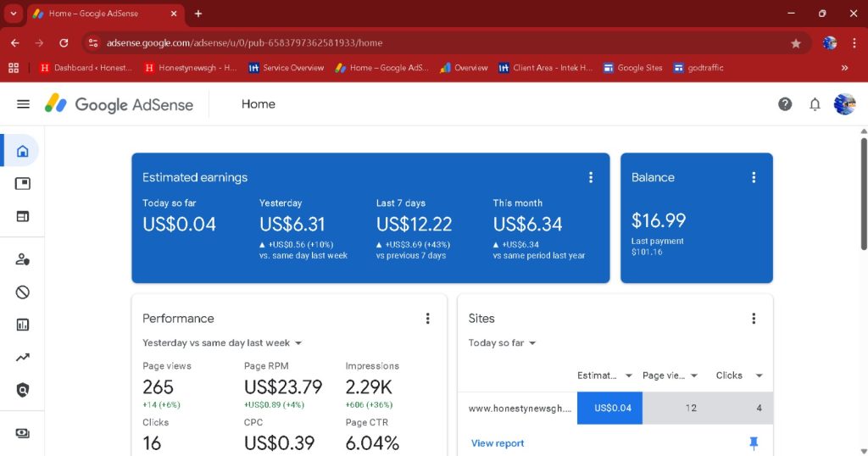Click the 'View report' link

(x=498, y=443)
